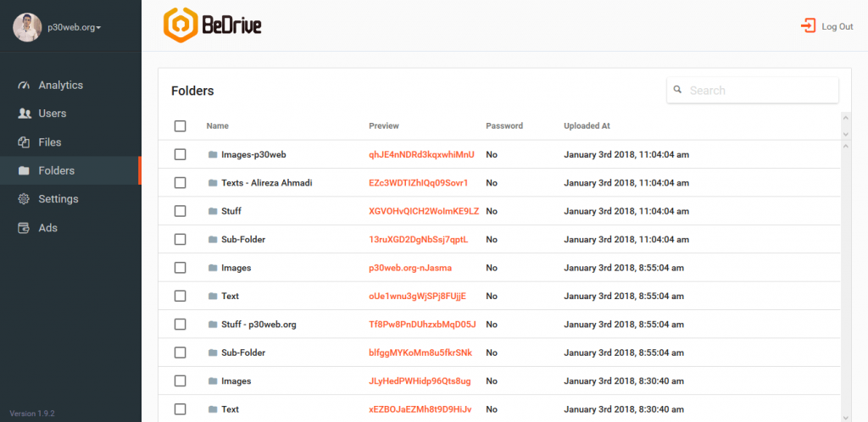The height and width of the screenshot is (422, 868).
Task: Open preview link JLyHedPWHidp96Qts8ug
Action: [420, 381]
